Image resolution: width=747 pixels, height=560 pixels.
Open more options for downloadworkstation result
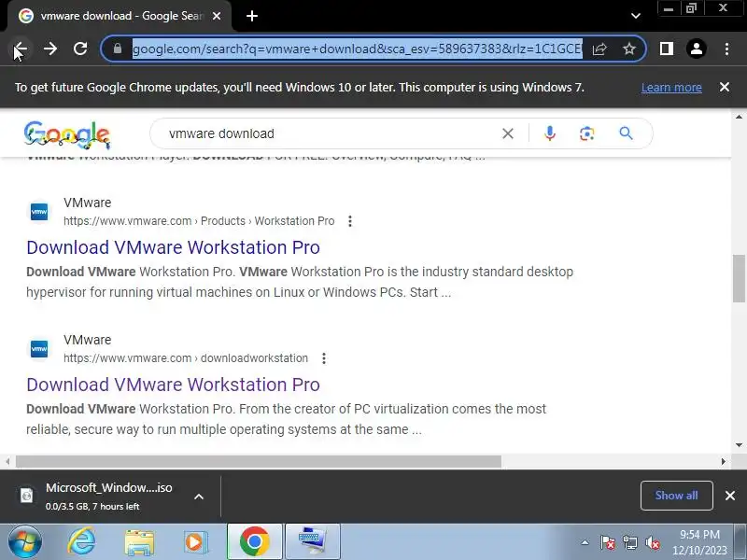324,358
